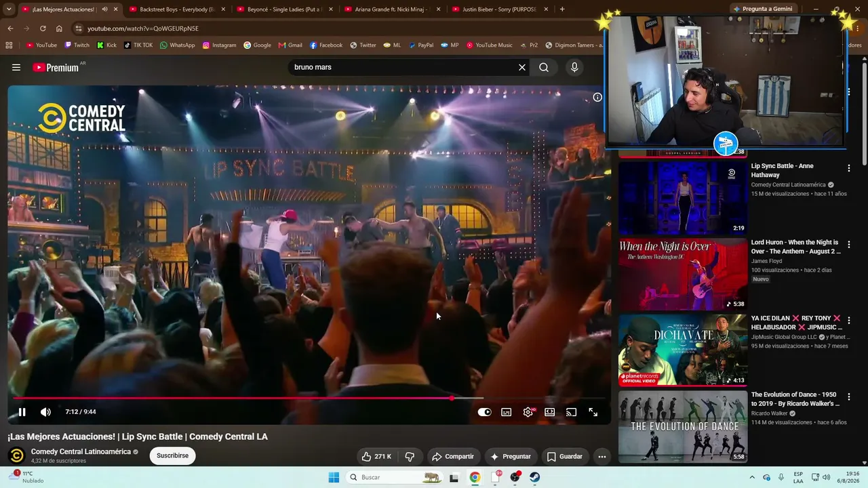Open the Comedy Central Latinoamérica channel name link
Image resolution: width=868 pixels, height=488 pixels.
81,451
